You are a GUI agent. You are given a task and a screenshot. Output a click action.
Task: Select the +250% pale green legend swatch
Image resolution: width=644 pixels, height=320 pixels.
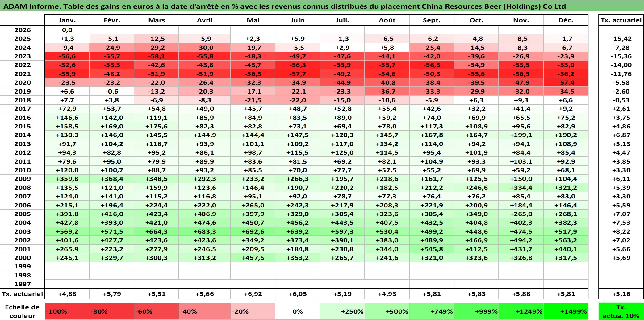tap(342, 311)
